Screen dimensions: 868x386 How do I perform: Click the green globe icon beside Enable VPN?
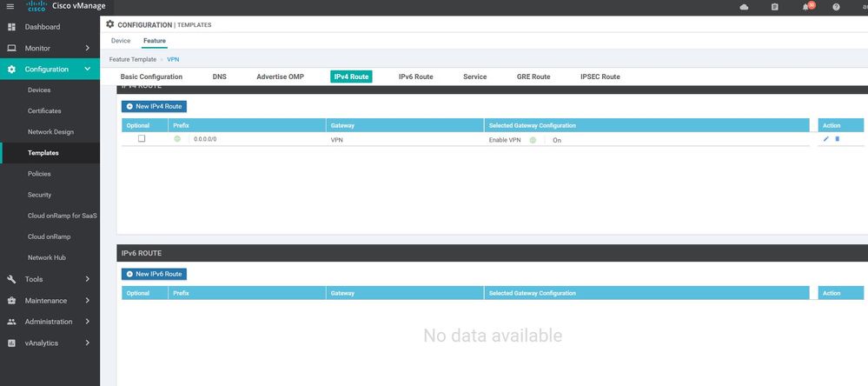(533, 140)
